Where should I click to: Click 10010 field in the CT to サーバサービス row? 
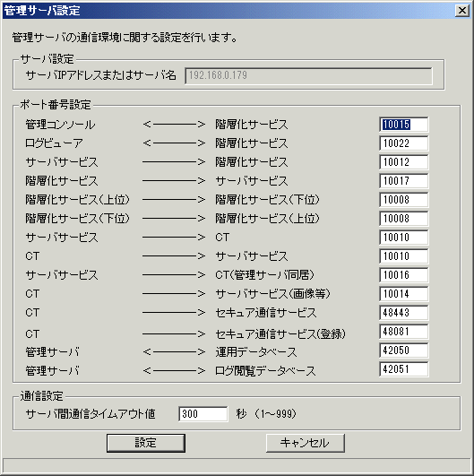[x=403, y=256]
